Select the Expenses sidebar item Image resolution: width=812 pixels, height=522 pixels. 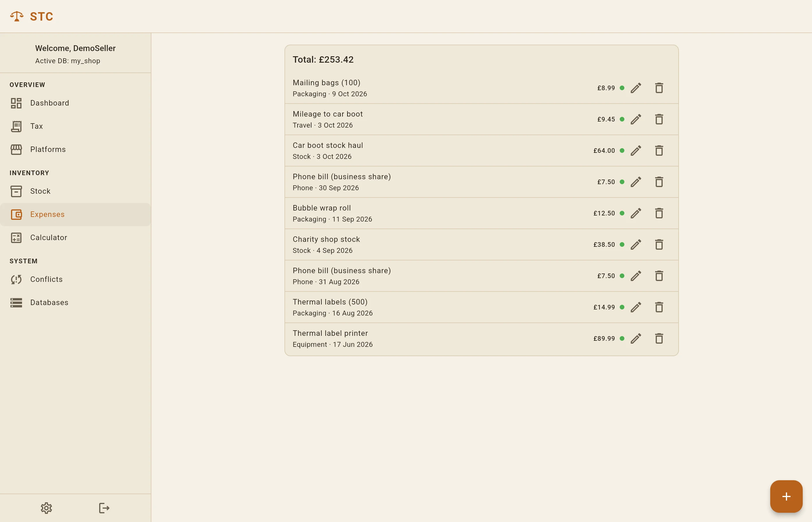pyautogui.click(x=75, y=214)
